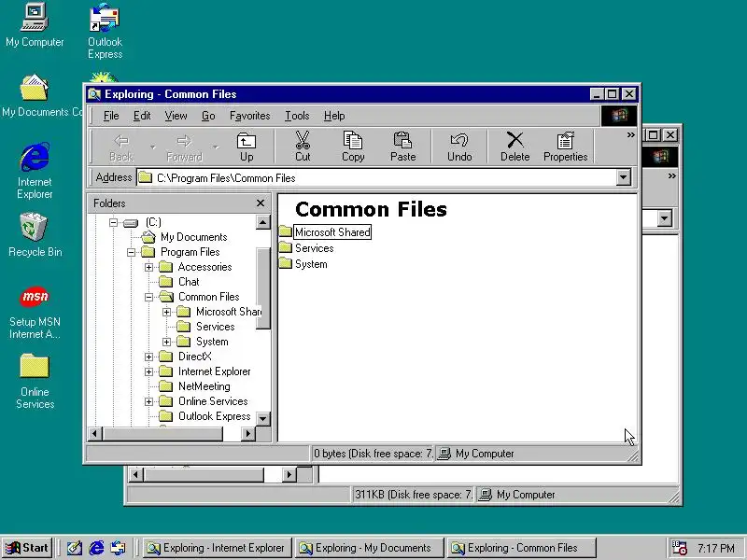
Task: Expand the System folder in the tree
Action: [166, 342]
